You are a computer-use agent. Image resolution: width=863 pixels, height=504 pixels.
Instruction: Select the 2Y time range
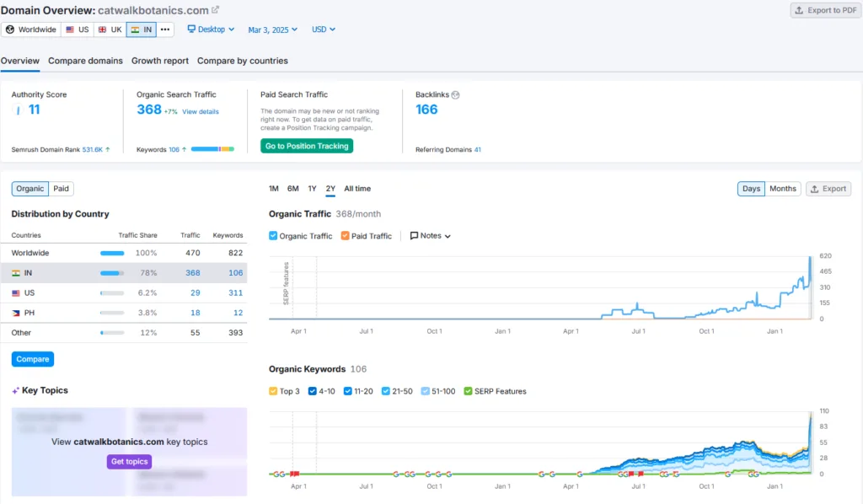[x=330, y=189]
